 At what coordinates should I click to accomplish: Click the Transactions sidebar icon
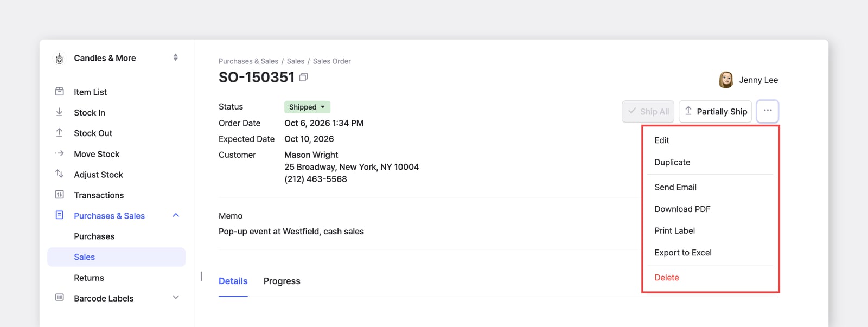tap(60, 195)
